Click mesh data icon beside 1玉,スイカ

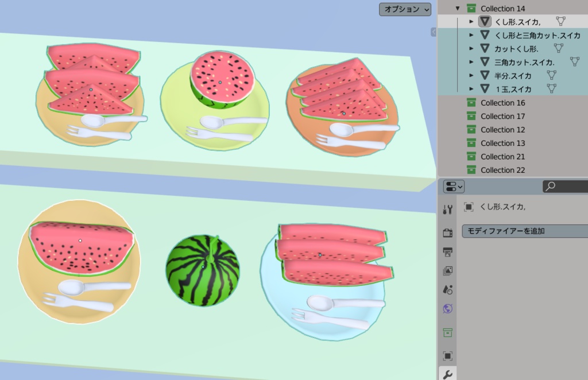pyautogui.click(x=551, y=89)
